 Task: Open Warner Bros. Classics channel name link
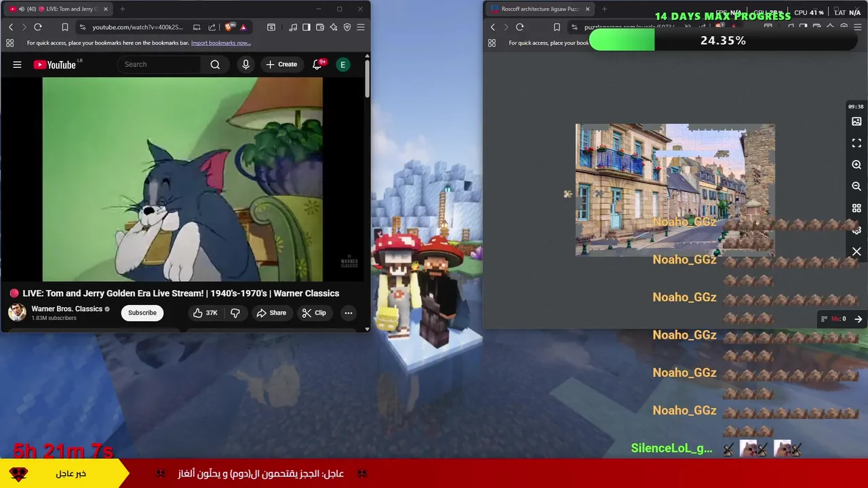66,308
